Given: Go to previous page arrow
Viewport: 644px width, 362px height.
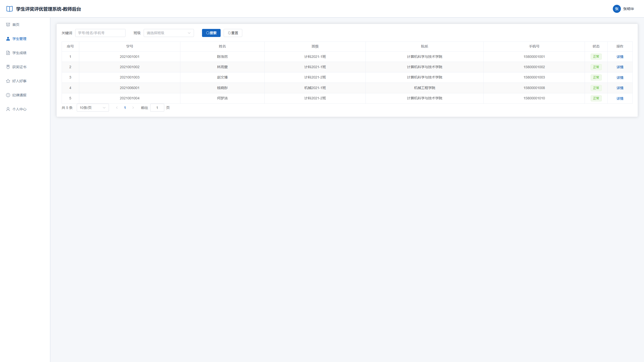Looking at the screenshot, I should pyautogui.click(x=117, y=108).
